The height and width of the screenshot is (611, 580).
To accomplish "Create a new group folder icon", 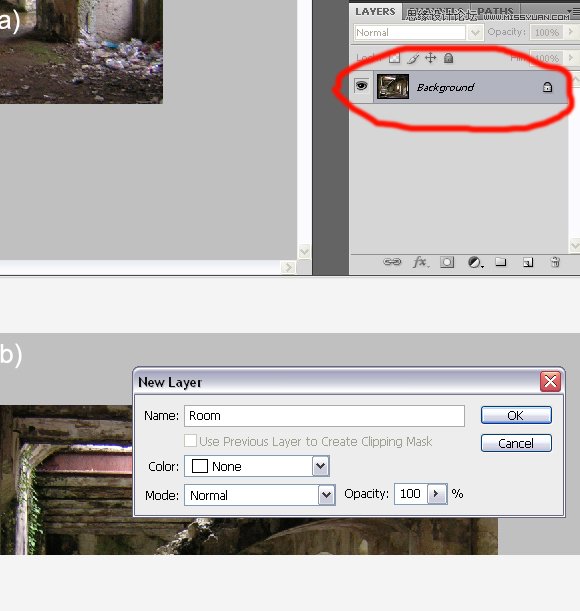I will [x=501, y=262].
